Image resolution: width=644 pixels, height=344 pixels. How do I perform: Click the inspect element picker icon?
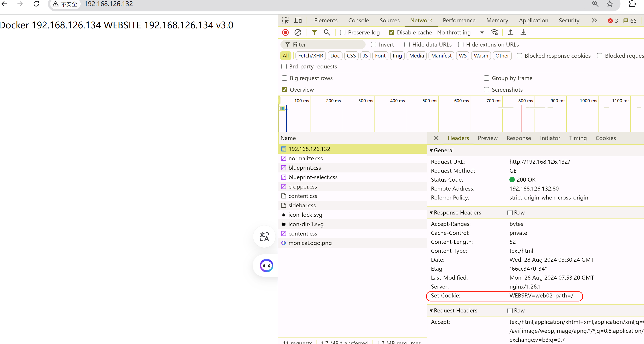(x=285, y=21)
